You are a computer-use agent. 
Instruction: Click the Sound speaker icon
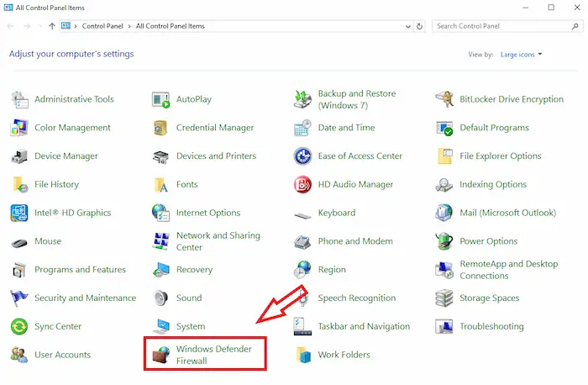161,298
